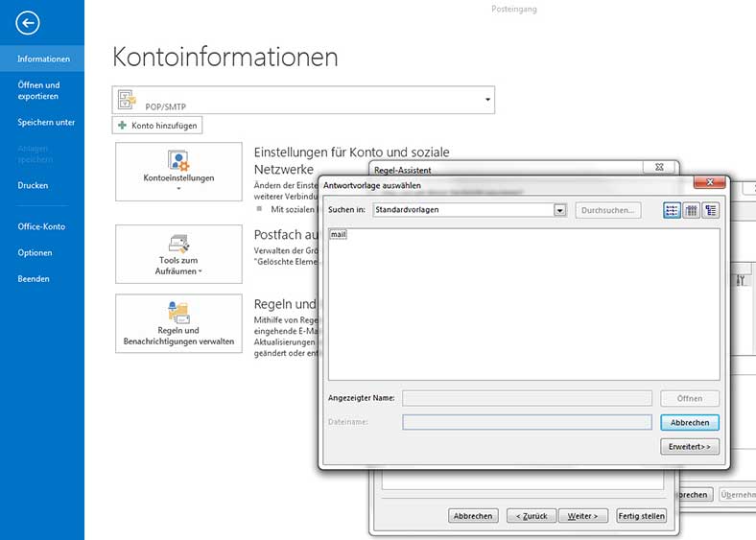Viewport: 756px width, 540px height.
Task: Select the mail template item
Action: click(338, 234)
